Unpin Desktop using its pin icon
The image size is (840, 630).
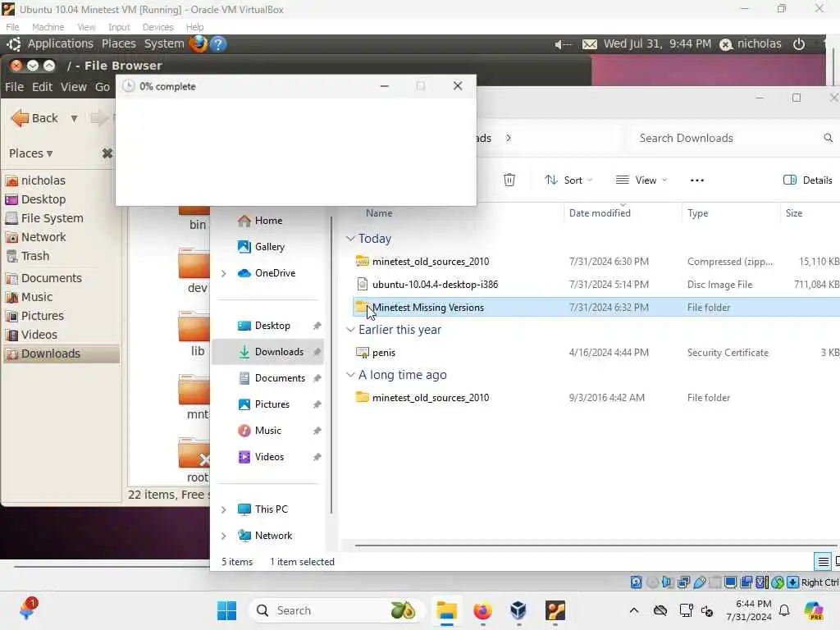pyautogui.click(x=317, y=326)
